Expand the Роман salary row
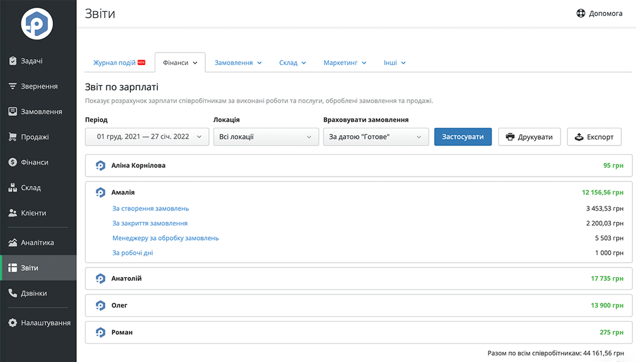Image resolution: width=644 pixels, height=362 pixels. click(x=359, y=333)
